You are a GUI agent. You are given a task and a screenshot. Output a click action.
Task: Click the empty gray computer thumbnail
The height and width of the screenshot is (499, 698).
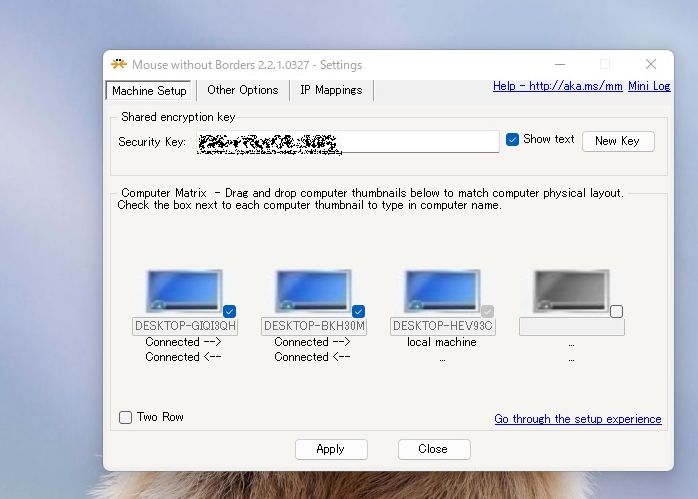pos(572,291)
